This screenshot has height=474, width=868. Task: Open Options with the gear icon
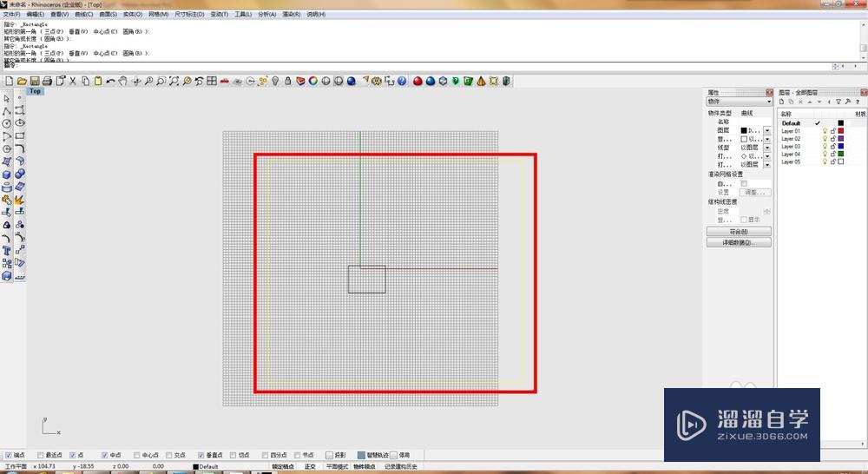coord(377,81)
